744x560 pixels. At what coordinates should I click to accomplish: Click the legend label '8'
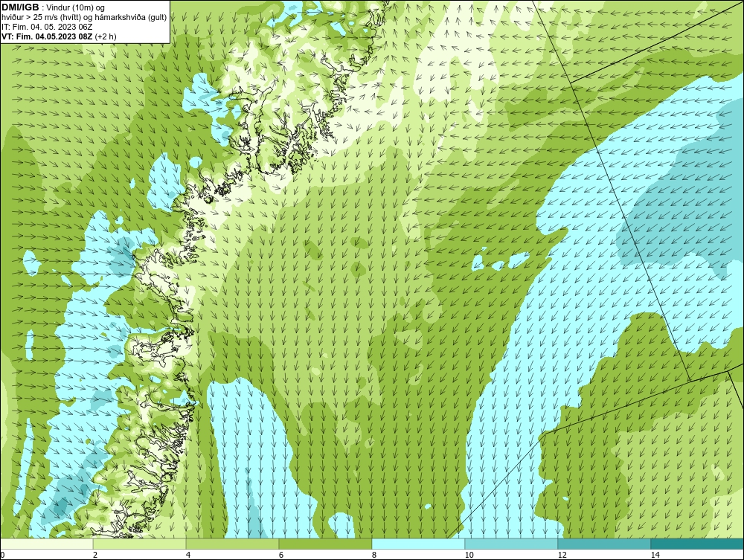tap(374, 555)
